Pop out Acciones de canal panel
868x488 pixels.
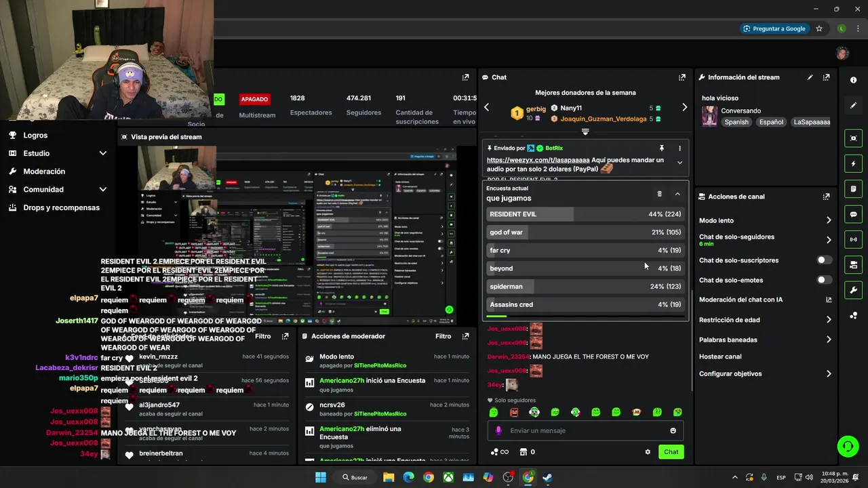tap(826, 197)
